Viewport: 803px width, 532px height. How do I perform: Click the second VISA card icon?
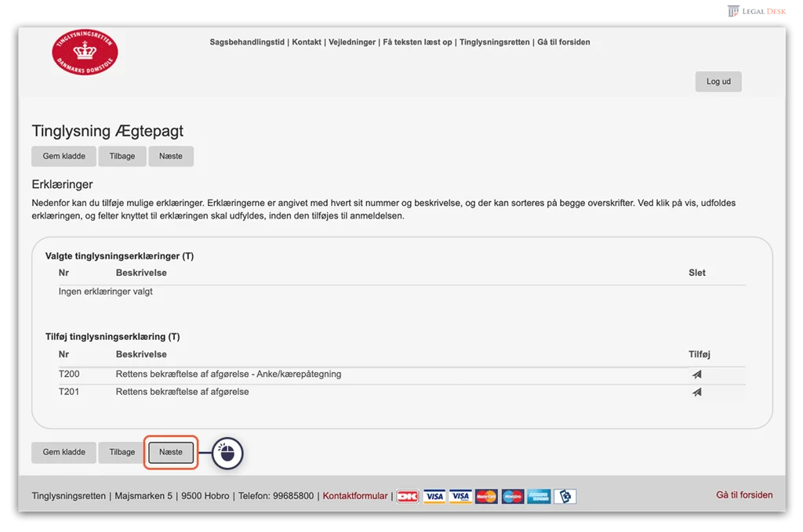(x=460, y=496)
